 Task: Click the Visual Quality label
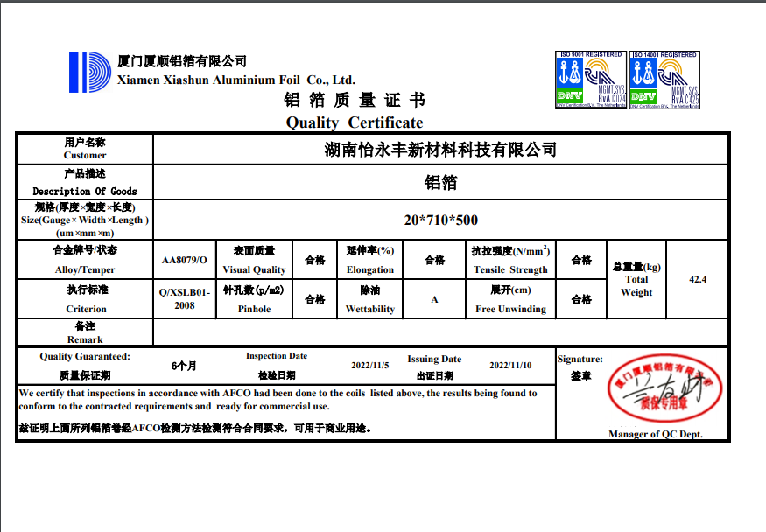254,269
